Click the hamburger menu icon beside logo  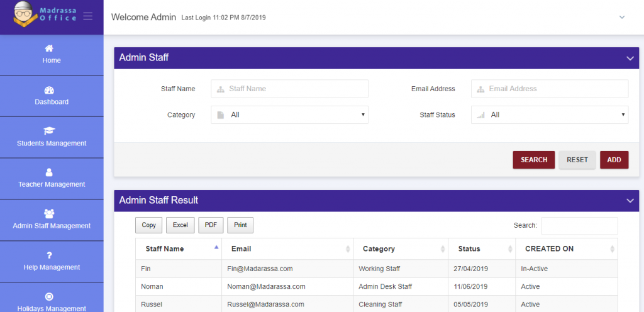tap(87, 16)
